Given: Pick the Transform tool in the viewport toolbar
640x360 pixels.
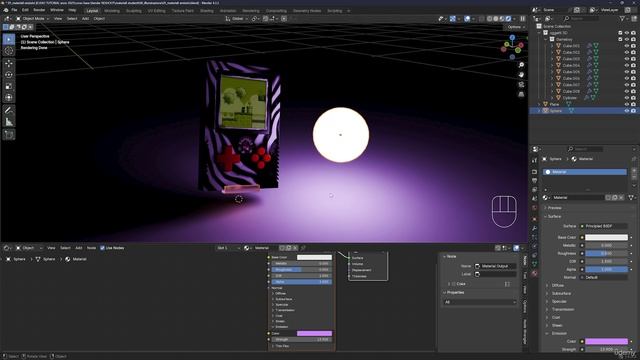Looking at the screenshot, I should [x=9, y=98].
